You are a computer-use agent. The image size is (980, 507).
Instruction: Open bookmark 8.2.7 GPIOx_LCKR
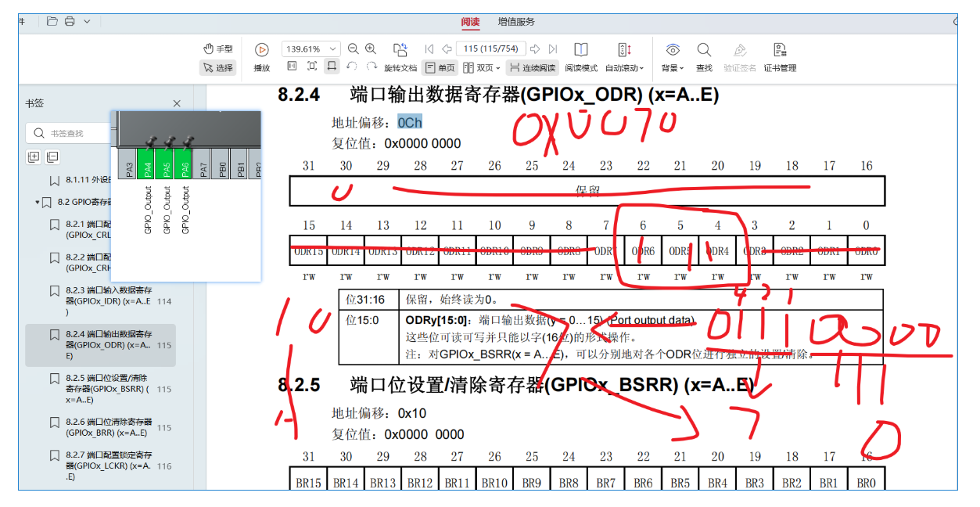point(100,466)
